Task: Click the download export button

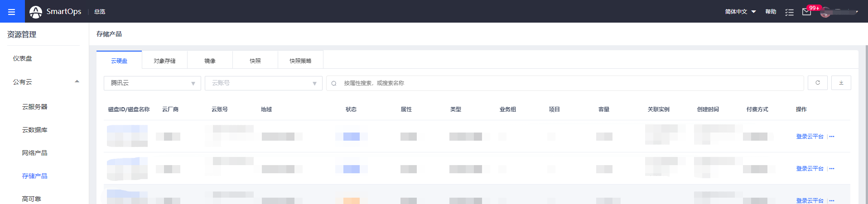Action: tap(841, 83)
